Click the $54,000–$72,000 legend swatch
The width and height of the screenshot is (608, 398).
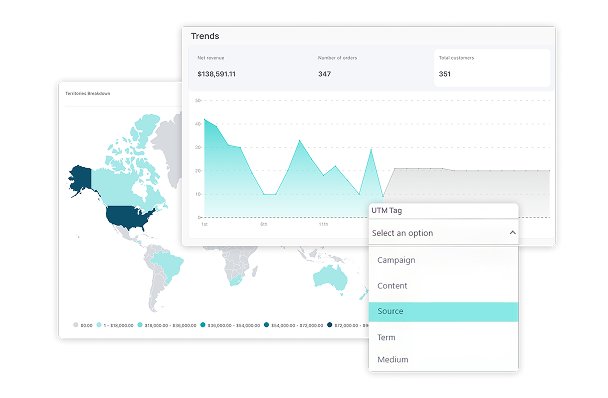point(266,325)
